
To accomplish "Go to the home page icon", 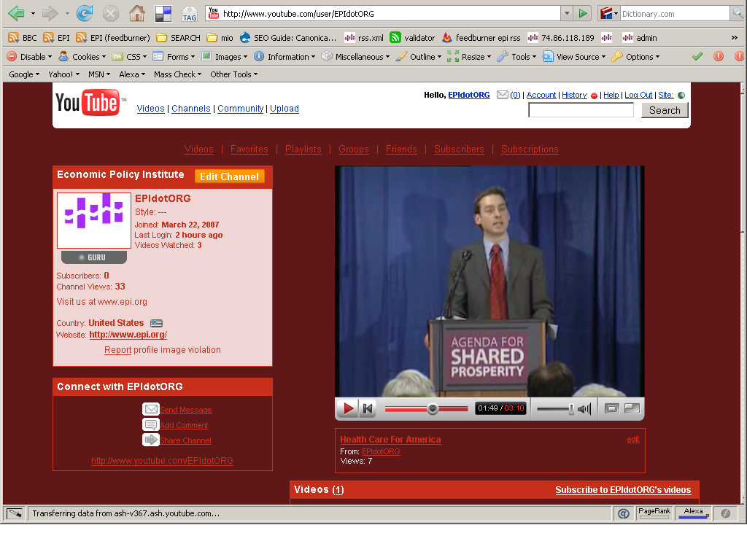I will 137,13.
